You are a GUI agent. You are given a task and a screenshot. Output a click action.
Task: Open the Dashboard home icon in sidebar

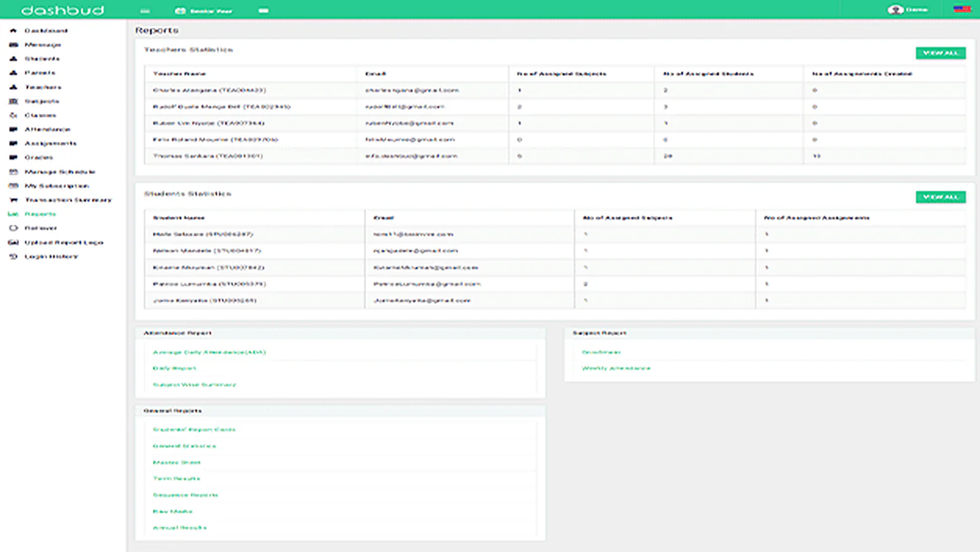point(13,31)
